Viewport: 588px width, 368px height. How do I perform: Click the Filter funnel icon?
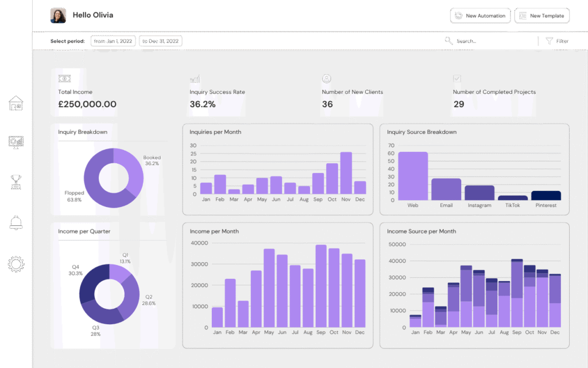549,40
